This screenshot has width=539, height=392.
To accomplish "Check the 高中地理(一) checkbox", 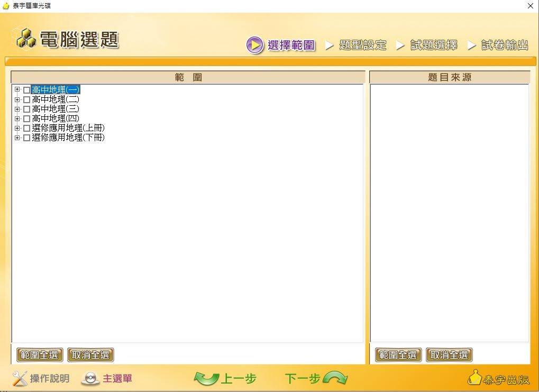I will pos(26,90).
